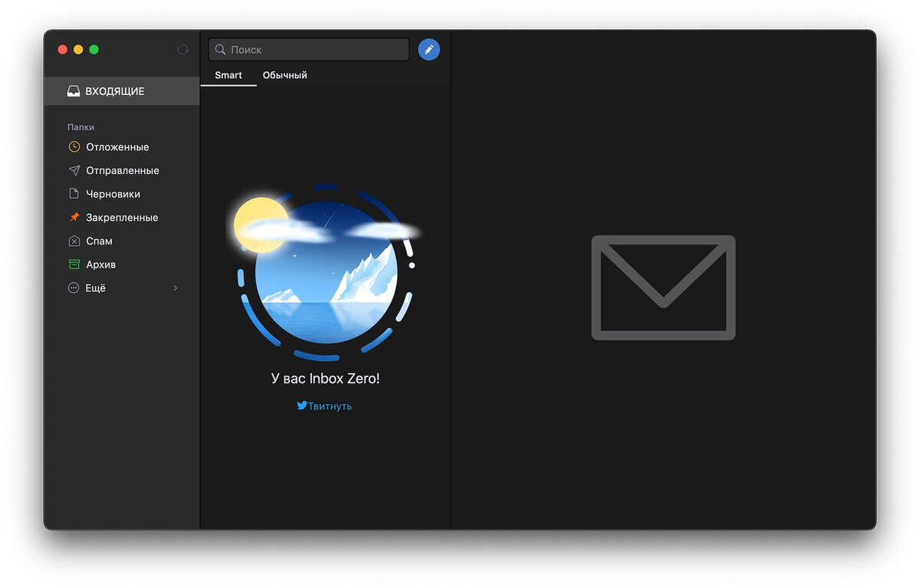
Task: Click the spam box icon beside Спам
Action: 74,241
